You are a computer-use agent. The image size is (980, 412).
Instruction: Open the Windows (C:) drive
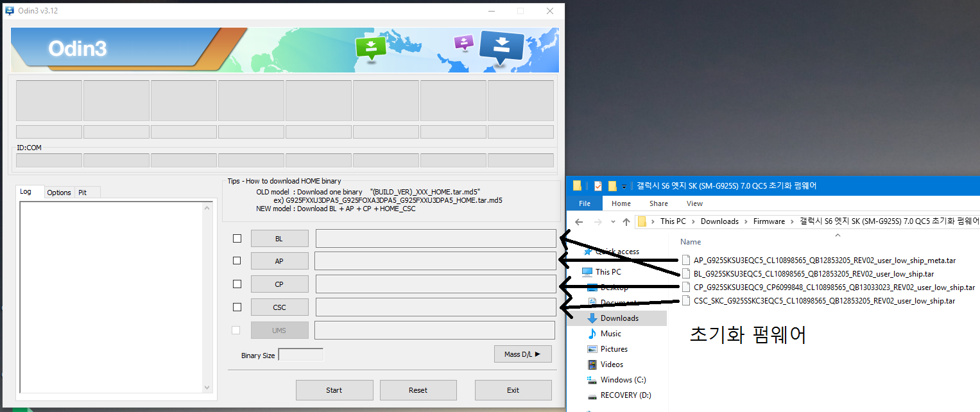click(x=623, y=380)
